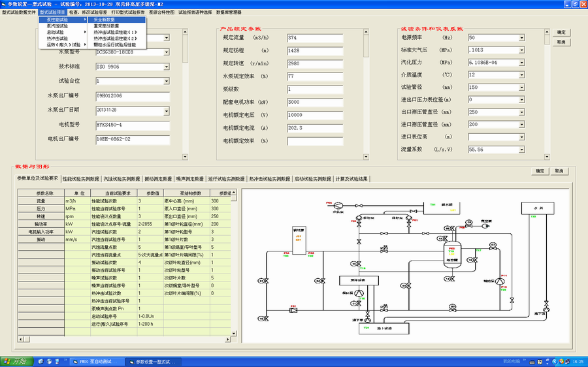Click the Windows 开始 start button

point(16,361)
